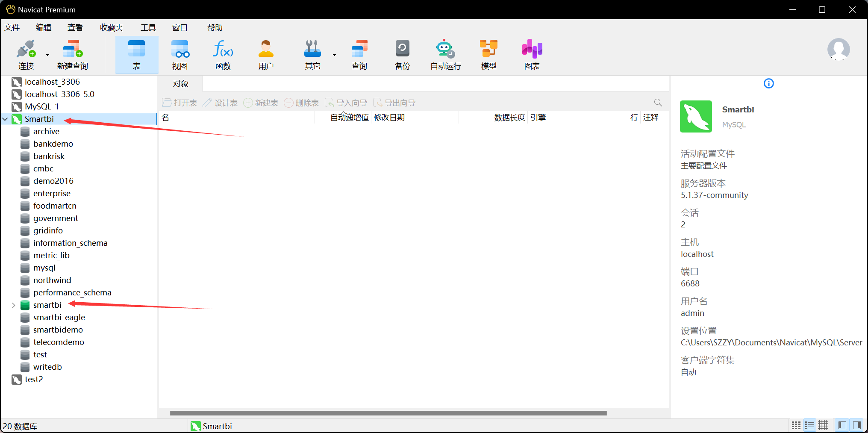Open the 收藏夹 (Favorites) menu

[112, 28]
